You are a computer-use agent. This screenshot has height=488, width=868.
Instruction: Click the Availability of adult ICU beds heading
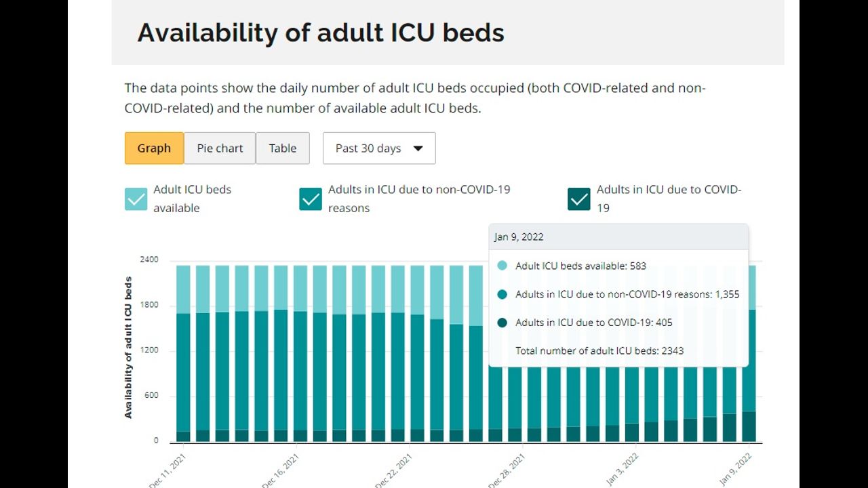click(x=320, y=33)
